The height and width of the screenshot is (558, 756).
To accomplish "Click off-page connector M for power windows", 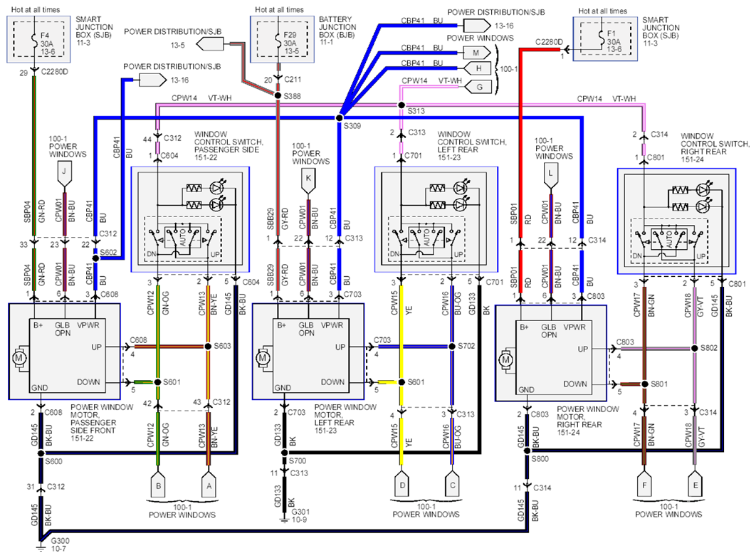I will coord(476,53).
